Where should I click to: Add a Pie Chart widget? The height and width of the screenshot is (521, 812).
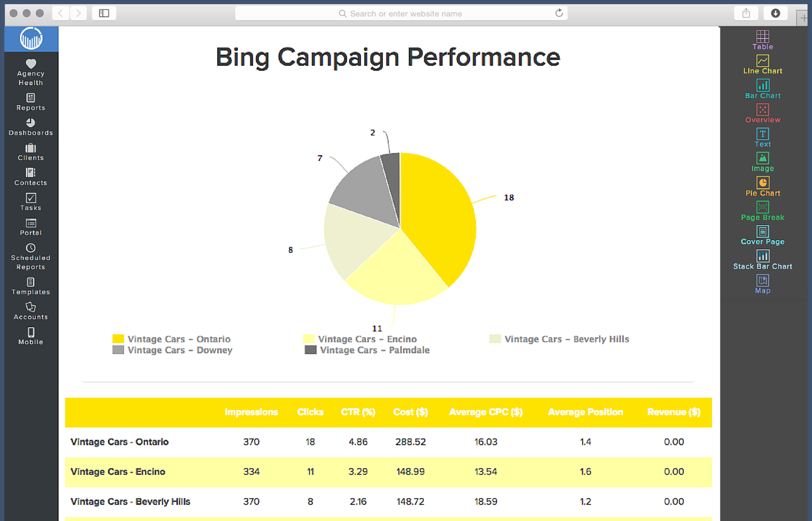[763, 187]
